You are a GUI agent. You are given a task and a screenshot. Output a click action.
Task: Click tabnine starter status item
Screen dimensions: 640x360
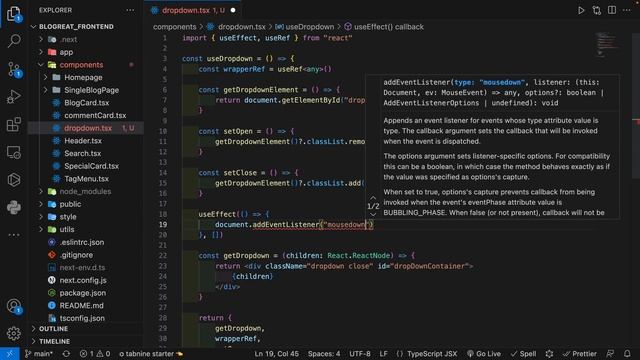pyautogui.click(x=151, y=354)
